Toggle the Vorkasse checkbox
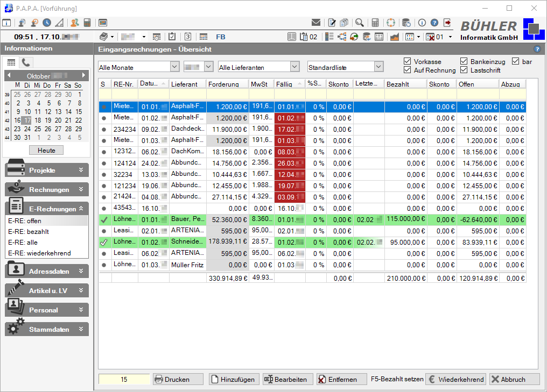This screenshot has height=392, width=547. 407,61
